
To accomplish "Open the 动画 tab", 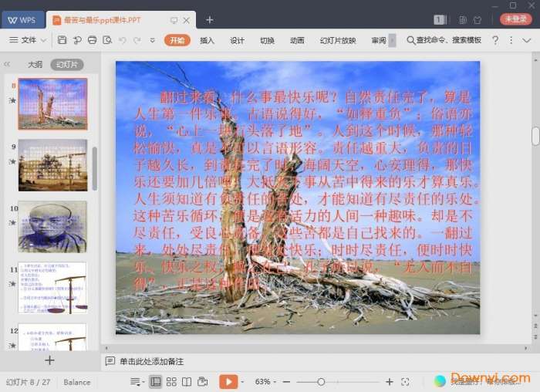I will coord(297,40).
